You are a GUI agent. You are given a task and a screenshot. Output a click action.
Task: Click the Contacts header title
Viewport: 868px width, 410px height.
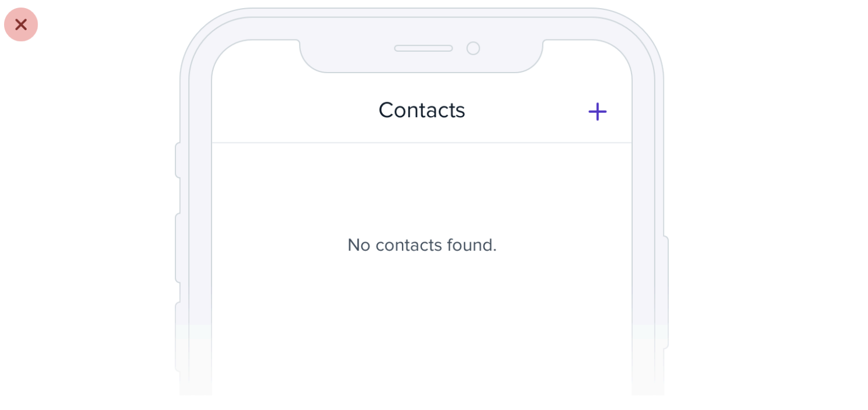[x=422, y=110]
